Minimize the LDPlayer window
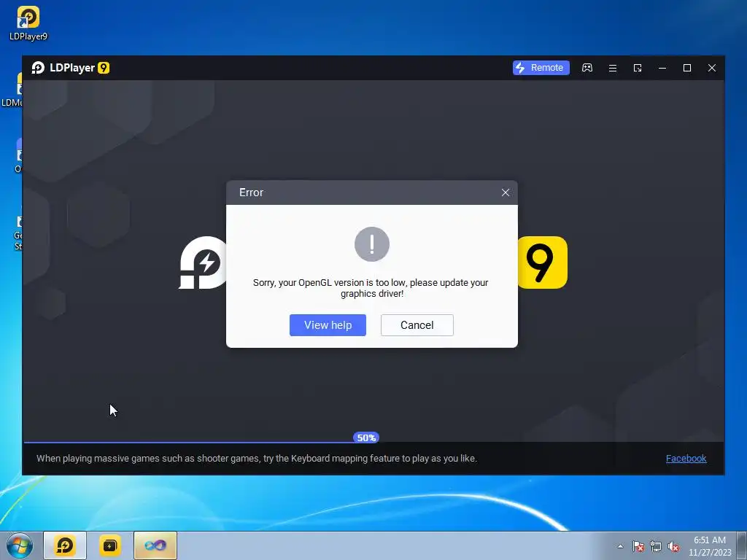The width and height of the screenshot is (747, 560). point(662,68)
